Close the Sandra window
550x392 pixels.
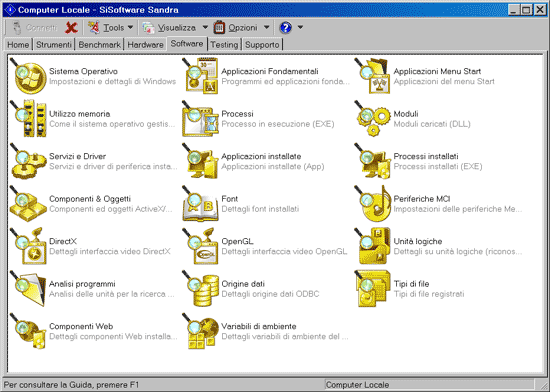point(540,10)
